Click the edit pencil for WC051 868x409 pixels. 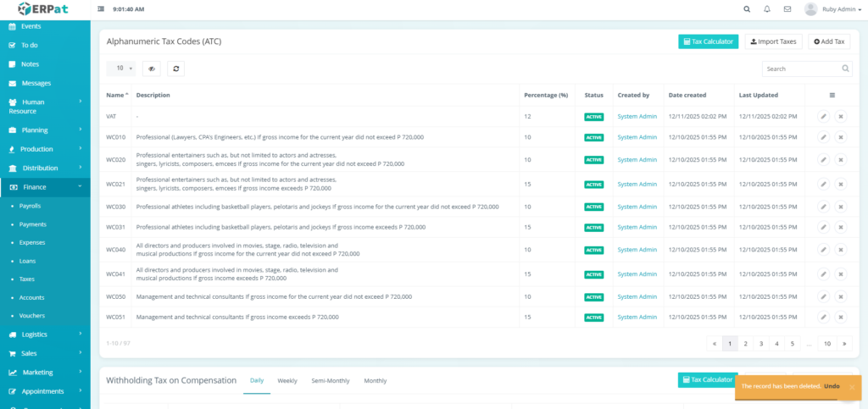click(823, 317)
